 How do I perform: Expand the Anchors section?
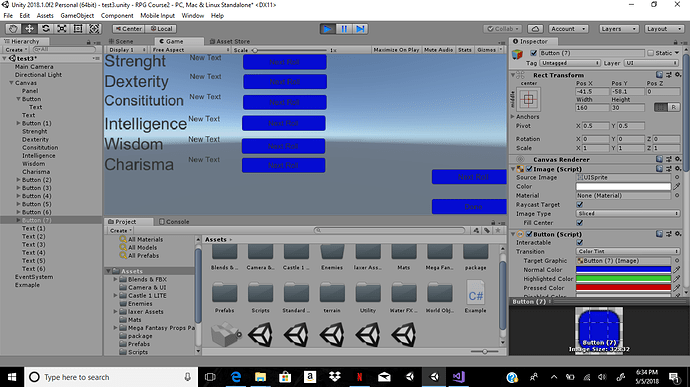pos(513,117)
